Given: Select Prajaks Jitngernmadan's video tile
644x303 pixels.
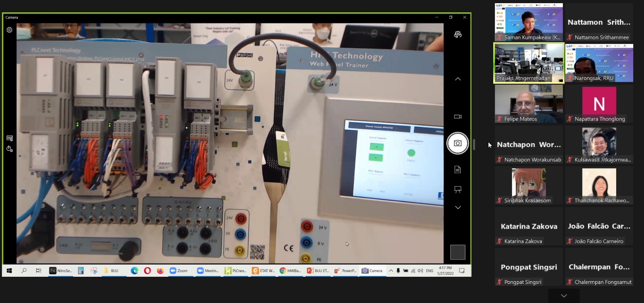Looking at the screenshot, I should coord(529,63).
